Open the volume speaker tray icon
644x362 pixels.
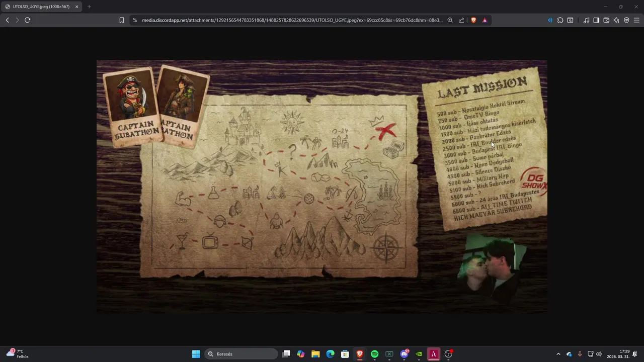tap(599, 354)
